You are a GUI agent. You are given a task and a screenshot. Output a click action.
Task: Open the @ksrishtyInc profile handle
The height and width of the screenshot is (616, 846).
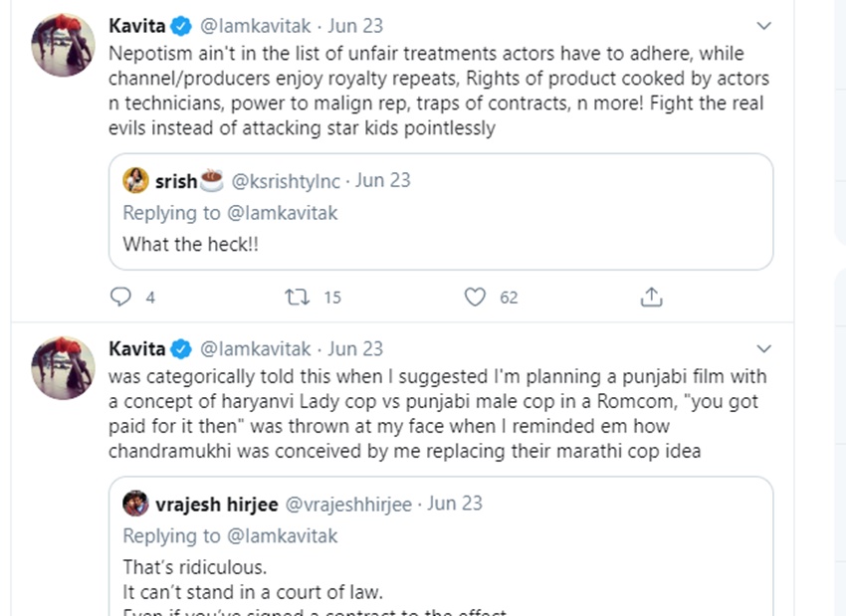tap(286, 181)
